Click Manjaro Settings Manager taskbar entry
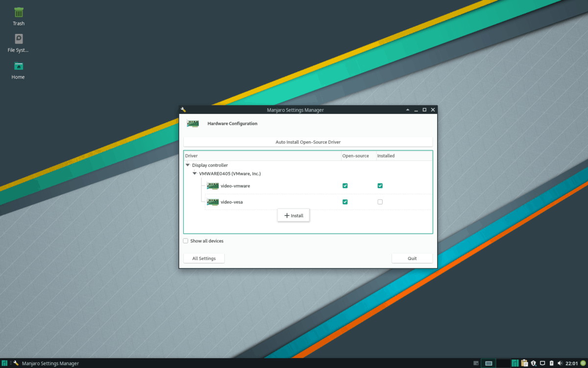Image resolution: width=588 pixels, height=368 pixels. coord(46,363)
